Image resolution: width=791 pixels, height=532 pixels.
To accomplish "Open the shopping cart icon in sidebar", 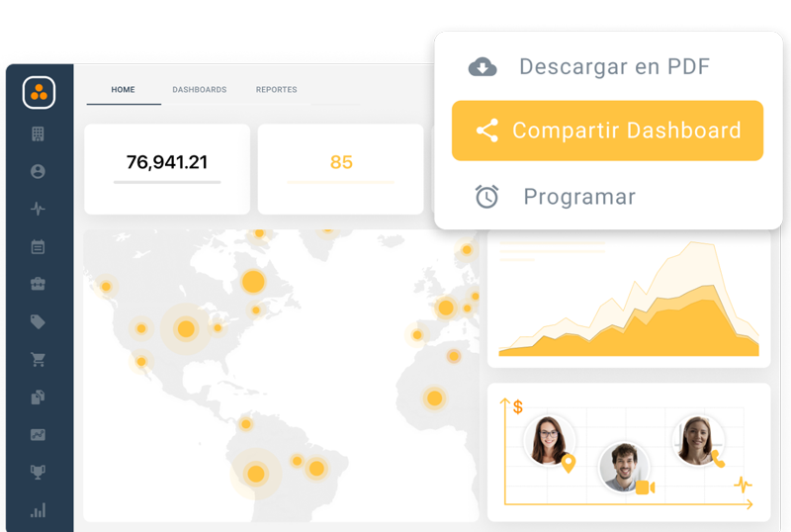I will point(38,359).
